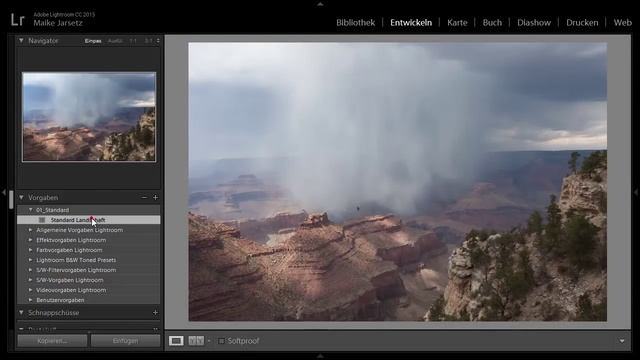Open before/after view options arrow
Image resolution: width=640 pixels, height=360 pixels.
[209, 341]
